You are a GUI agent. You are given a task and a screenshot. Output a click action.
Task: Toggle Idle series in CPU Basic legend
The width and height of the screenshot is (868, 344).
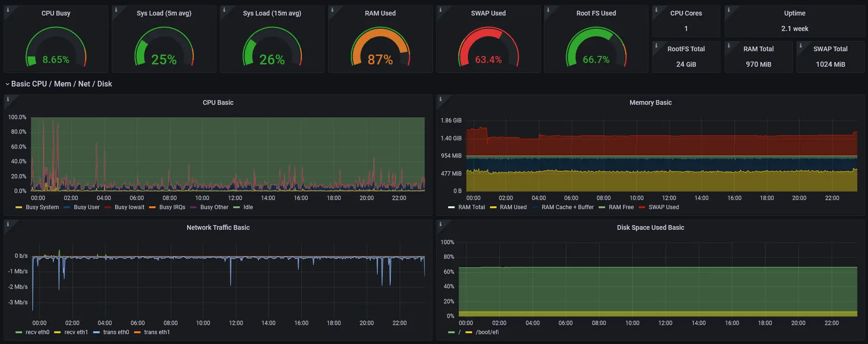248,207
